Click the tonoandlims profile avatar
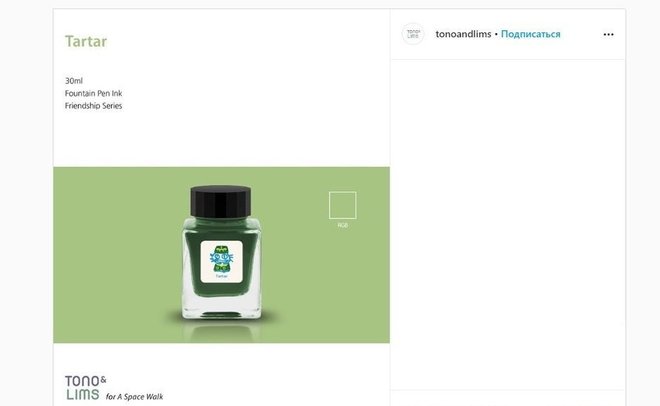 [x=413, y=34]
